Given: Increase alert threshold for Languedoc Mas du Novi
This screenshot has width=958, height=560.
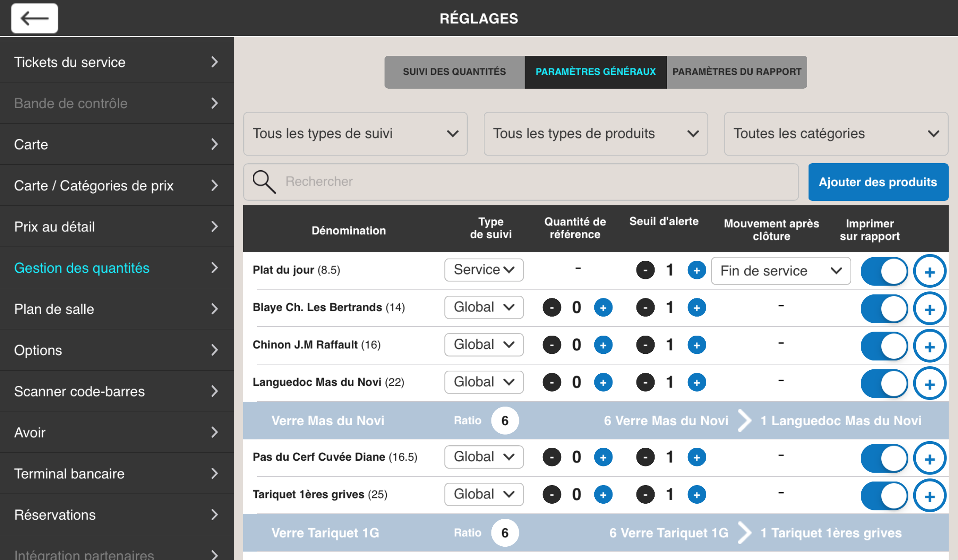Looking at the screenshot, I should click(x=696, y=382).
